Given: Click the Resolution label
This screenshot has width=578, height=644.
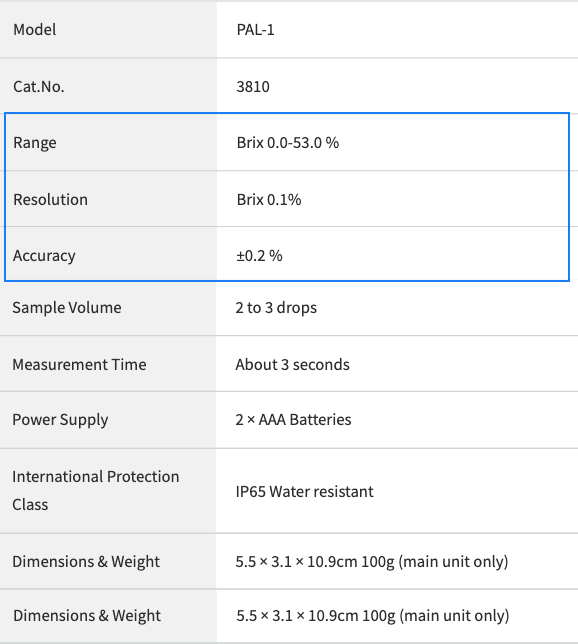Looking at the screenshot, I should [x=51, y=200].
